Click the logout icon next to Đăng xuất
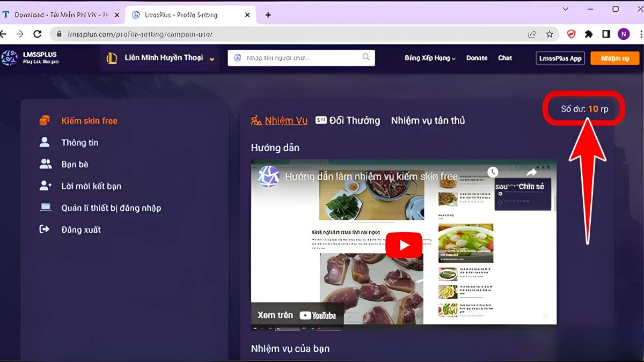644x362 pixels. pyautogui.click(x=43, y=229)
